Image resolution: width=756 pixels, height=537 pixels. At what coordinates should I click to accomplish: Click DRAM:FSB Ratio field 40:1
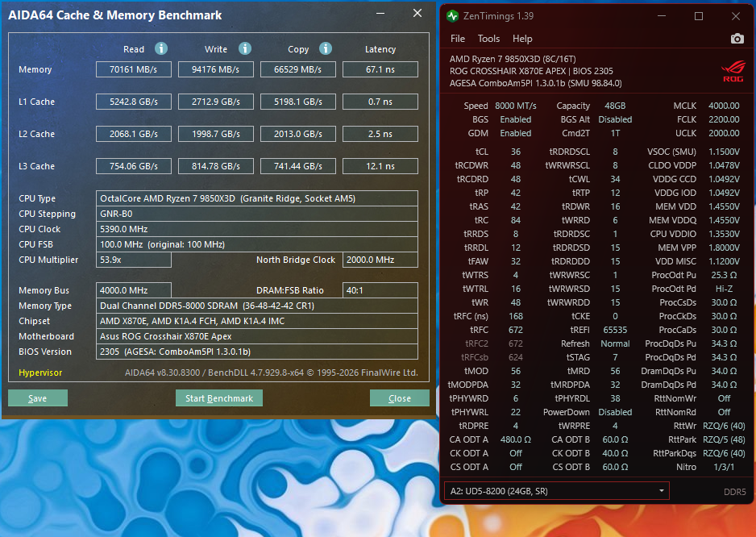[x=380, y=290]
